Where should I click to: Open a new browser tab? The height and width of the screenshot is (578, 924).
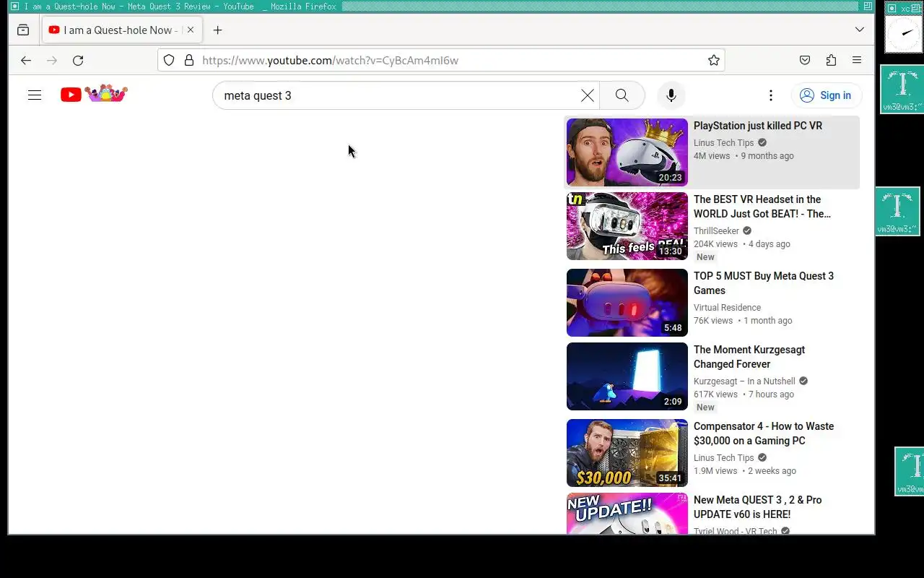point(217,30)
